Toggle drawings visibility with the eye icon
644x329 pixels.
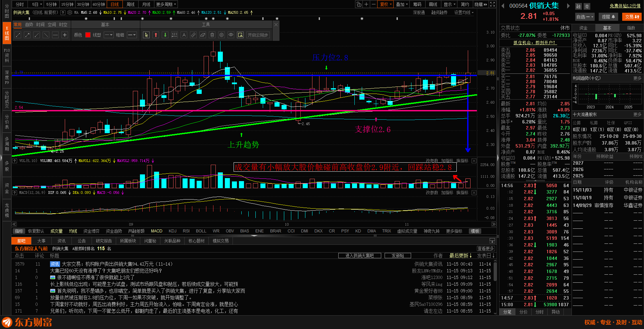click(x=231, y=35)
